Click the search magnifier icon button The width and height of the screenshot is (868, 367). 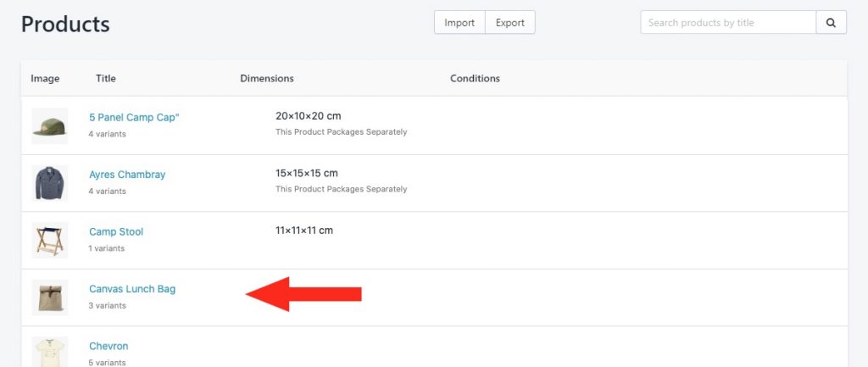coord(831,23)
